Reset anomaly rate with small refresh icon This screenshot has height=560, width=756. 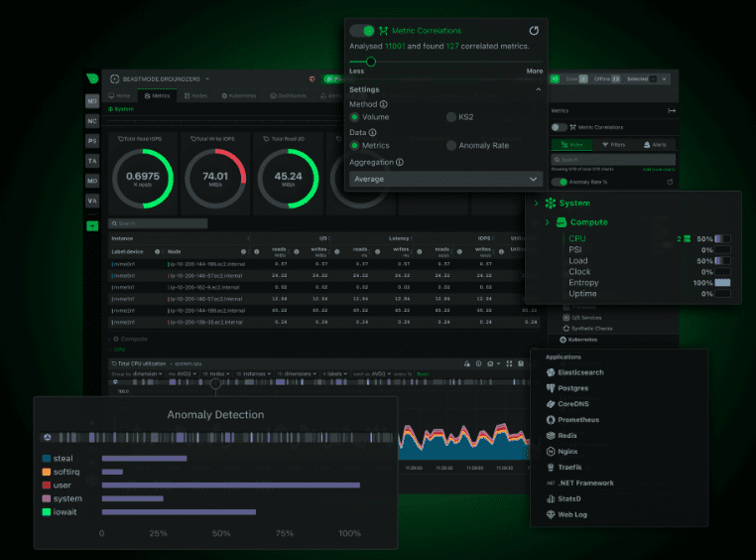[x=670, y=182]
